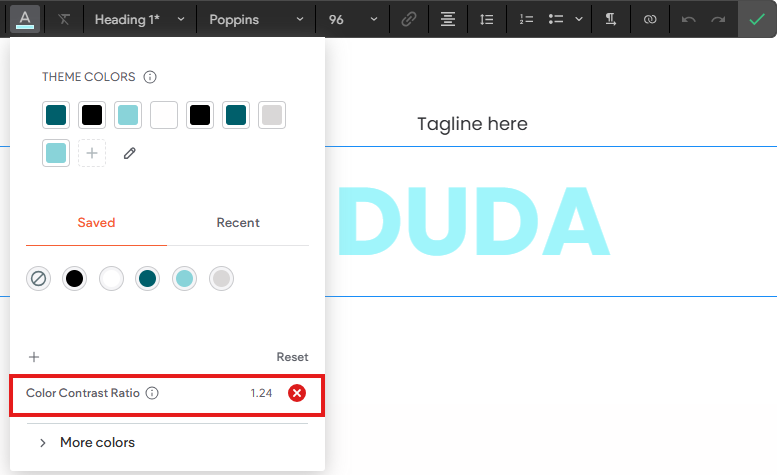The image size is (777, 475).
Task: Edit theme colors with pencil icon
Action: 130,153
